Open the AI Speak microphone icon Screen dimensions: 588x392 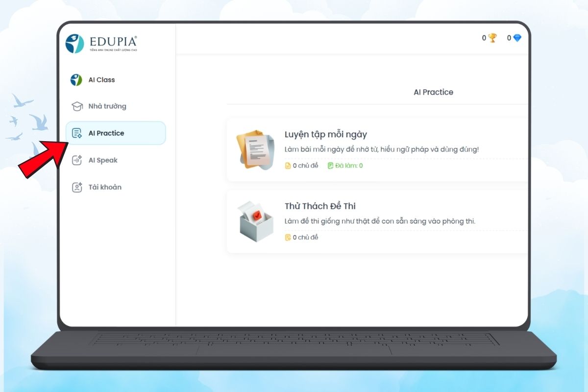coord(77,160)
